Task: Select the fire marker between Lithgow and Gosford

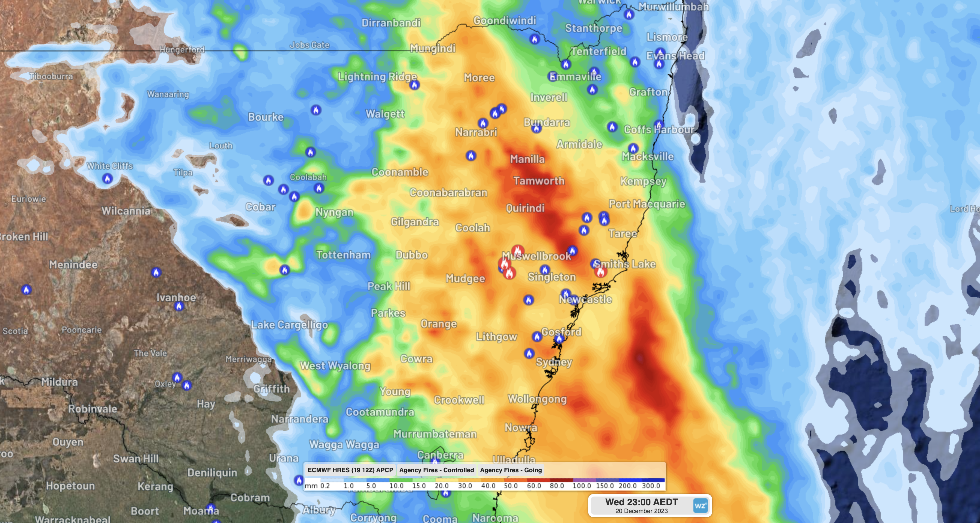Action: 537,336
